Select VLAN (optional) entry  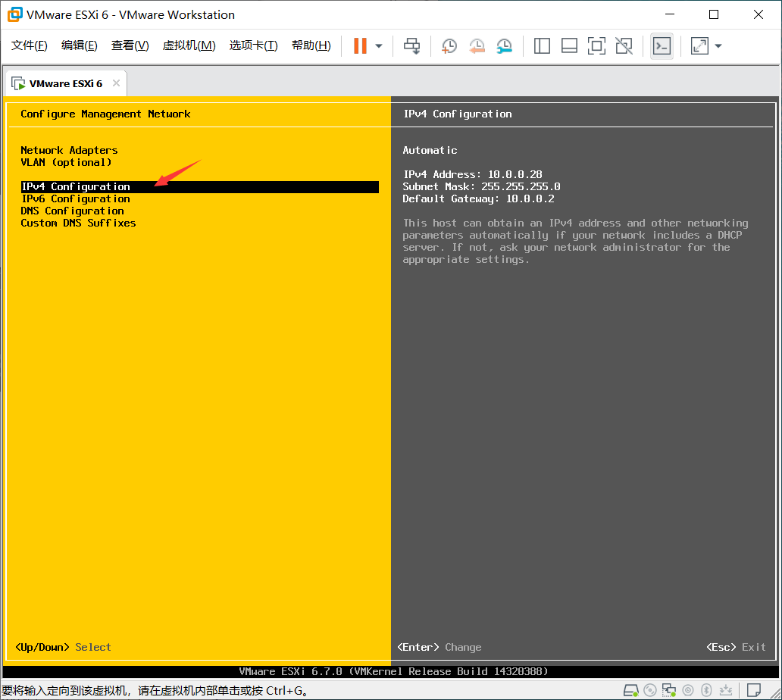[67, 163]
